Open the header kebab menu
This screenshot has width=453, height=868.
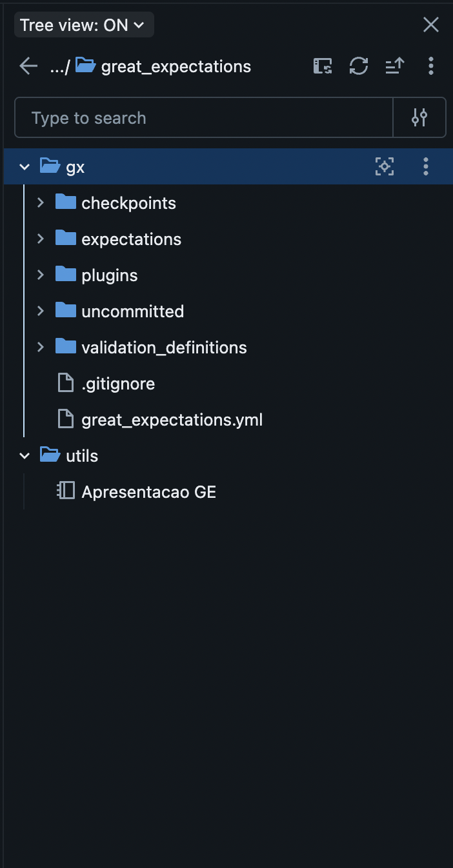430,66
